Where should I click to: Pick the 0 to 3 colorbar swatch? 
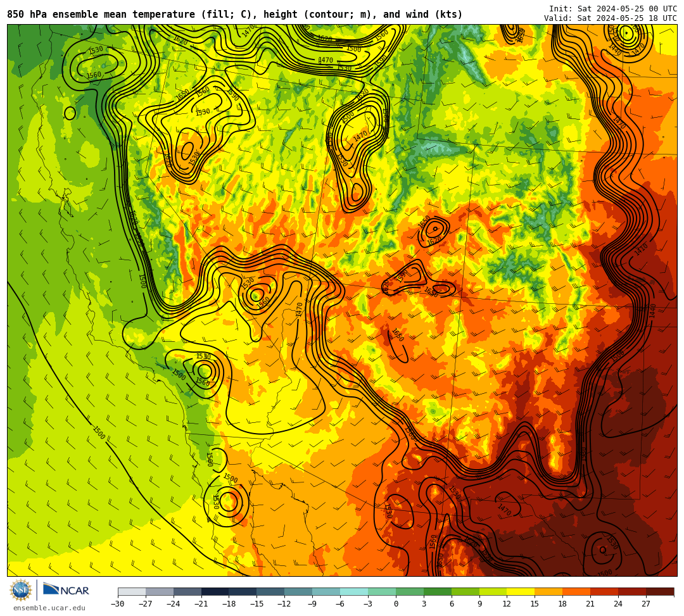410,591
